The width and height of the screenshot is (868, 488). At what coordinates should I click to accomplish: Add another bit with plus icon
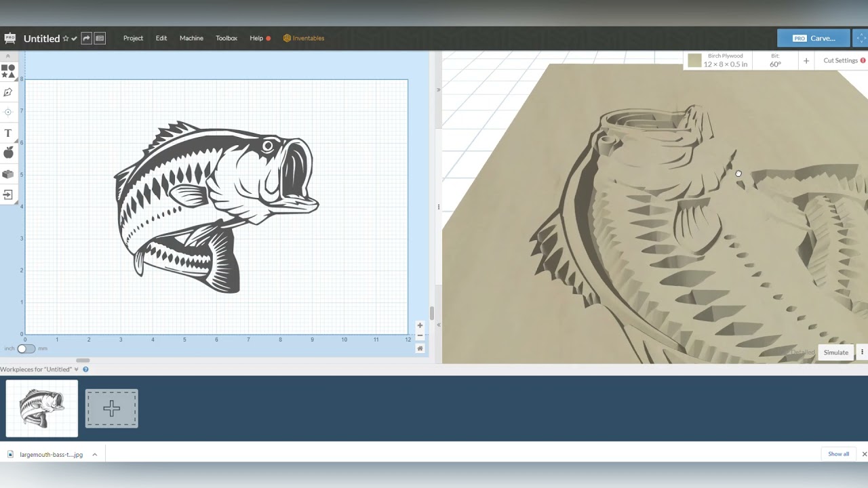[806, 61]
